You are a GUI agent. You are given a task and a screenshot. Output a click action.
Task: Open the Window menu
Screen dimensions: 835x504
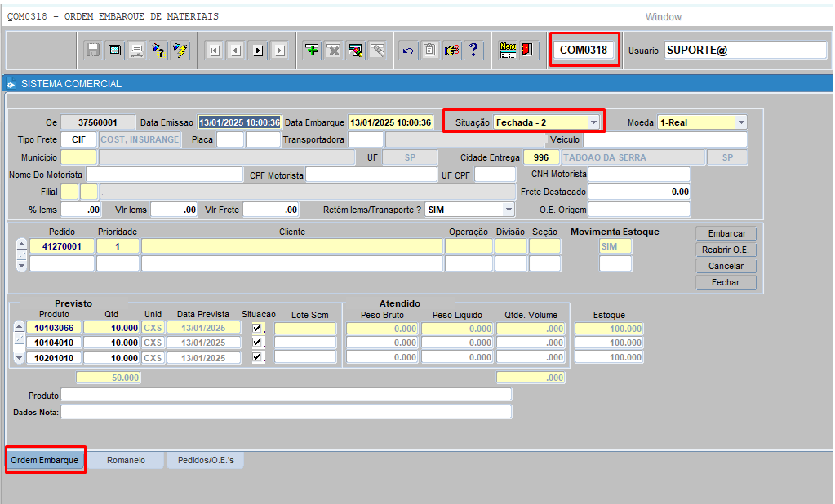click(663, 17)
